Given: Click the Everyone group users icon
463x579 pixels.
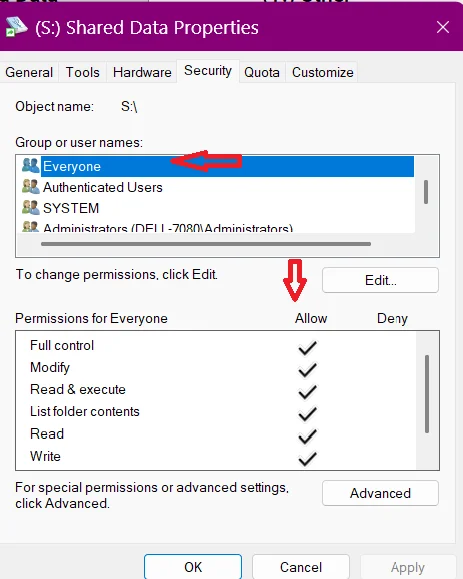Looking at the screenshot, I should point(31,165).
